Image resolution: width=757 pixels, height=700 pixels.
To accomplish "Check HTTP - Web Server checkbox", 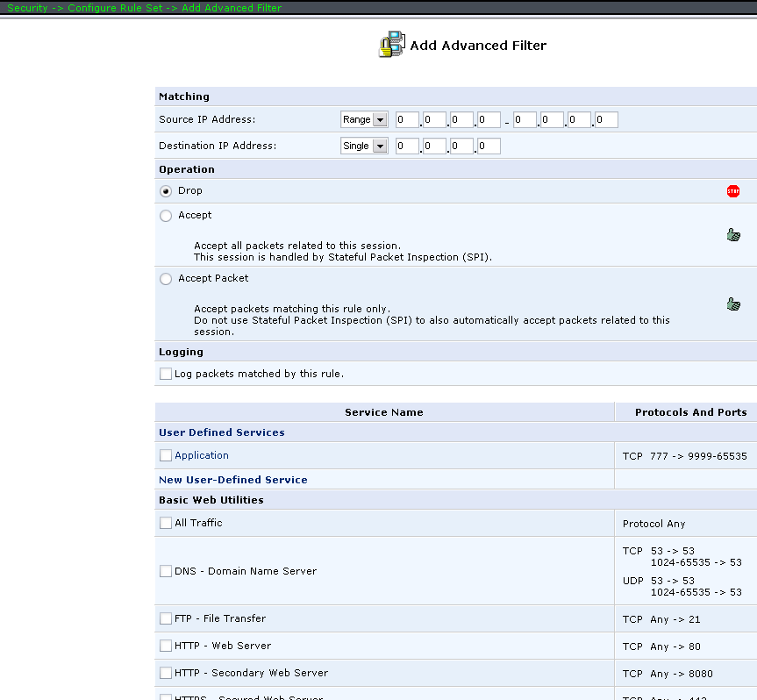I will click(166, 646).
